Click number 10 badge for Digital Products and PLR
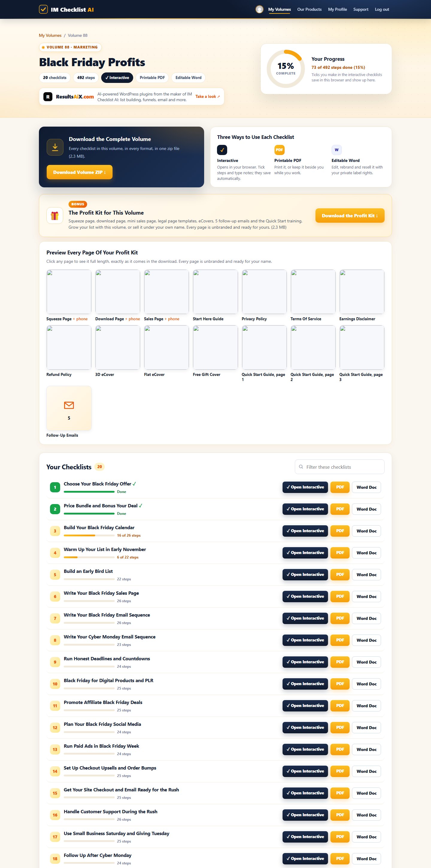The width and height of the screenshot is (431, 868). 55,684
